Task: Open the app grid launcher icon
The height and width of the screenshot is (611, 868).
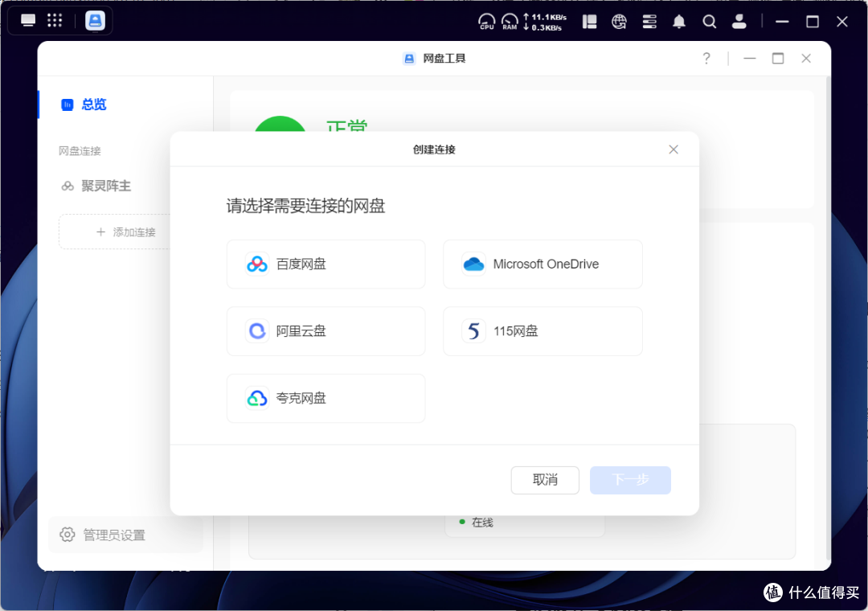Action: click(55, 21)
